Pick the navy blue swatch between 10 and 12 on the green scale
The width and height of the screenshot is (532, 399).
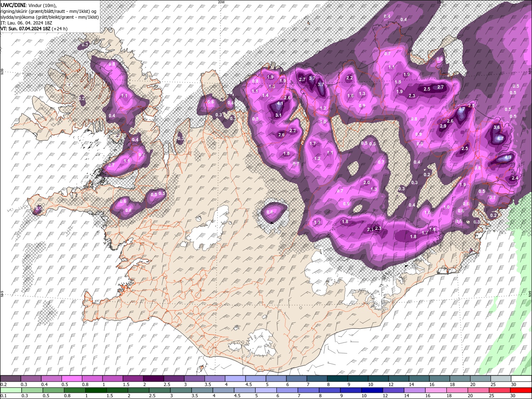pyautogui.click(x=371, y=390)
